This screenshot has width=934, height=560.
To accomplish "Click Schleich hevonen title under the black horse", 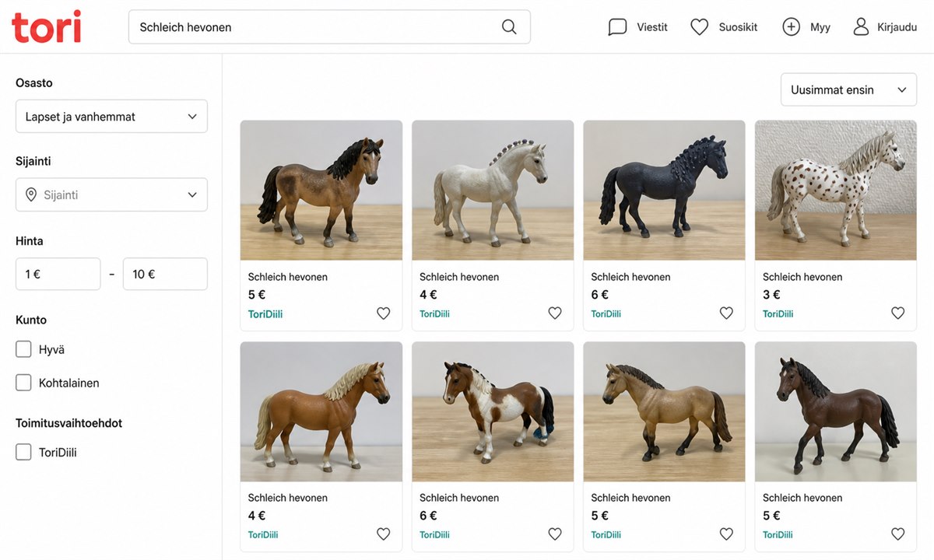I will click(630, 277).
